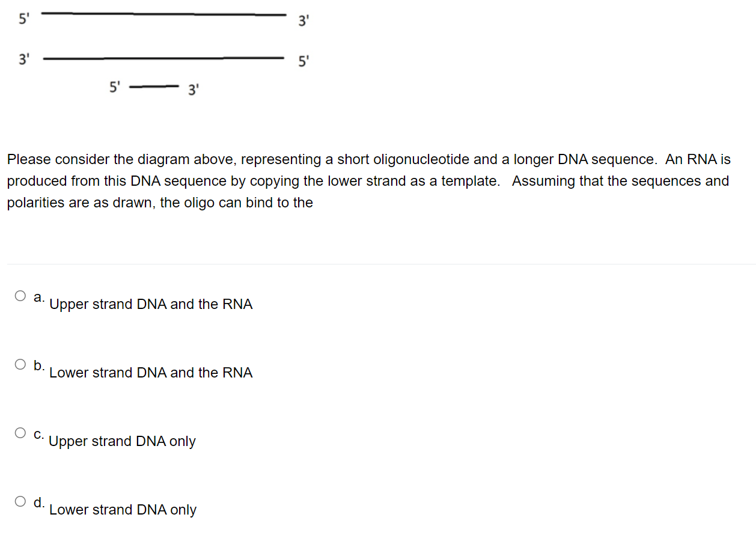Select radio button for option c
Screen dimensions: 756x553
pyautogui.click(x=20, y=432)
